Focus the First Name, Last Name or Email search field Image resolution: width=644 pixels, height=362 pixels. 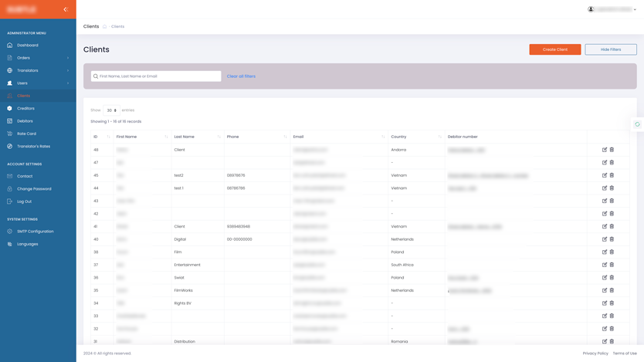point(158,76)
